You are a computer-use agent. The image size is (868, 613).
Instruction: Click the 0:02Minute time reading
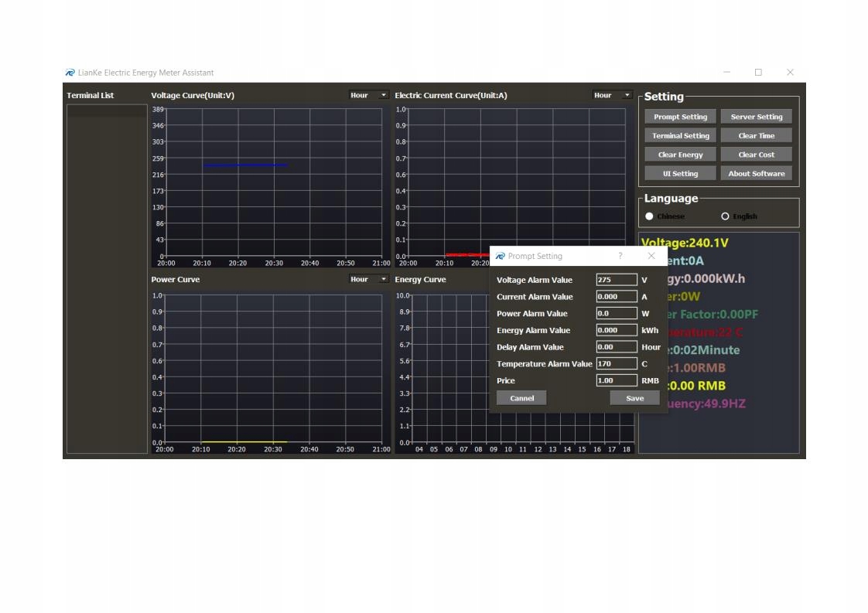click(x=704, y=350)
